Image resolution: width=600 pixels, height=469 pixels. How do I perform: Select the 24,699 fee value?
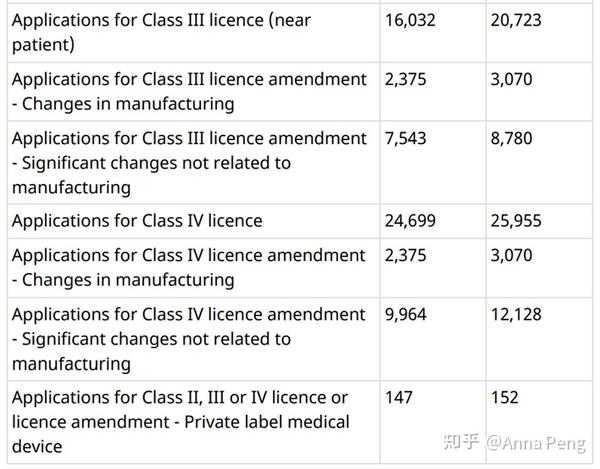(x=410, y=221)
